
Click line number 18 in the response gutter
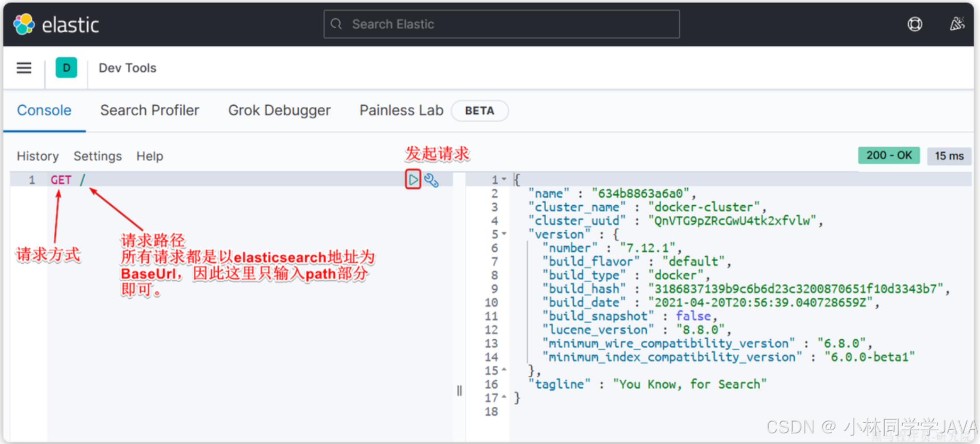pos(491,411)
